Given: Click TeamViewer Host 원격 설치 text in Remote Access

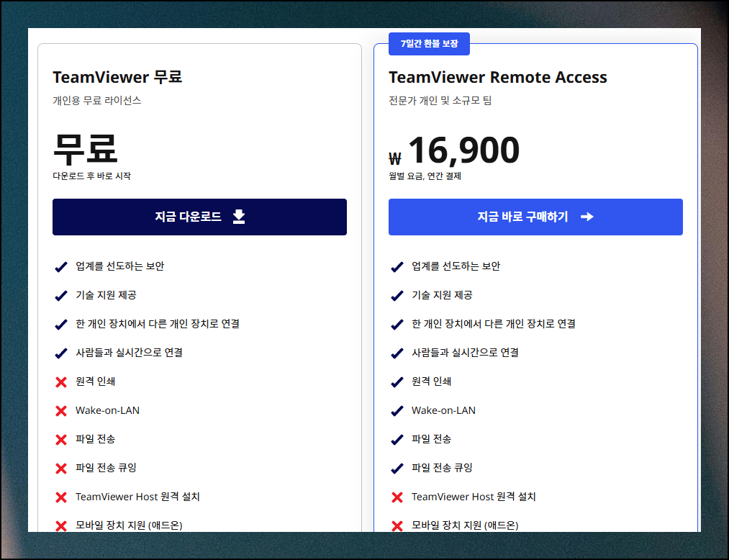Looking at the screenshot, I should pyautogui.click(x=474, y=497).
